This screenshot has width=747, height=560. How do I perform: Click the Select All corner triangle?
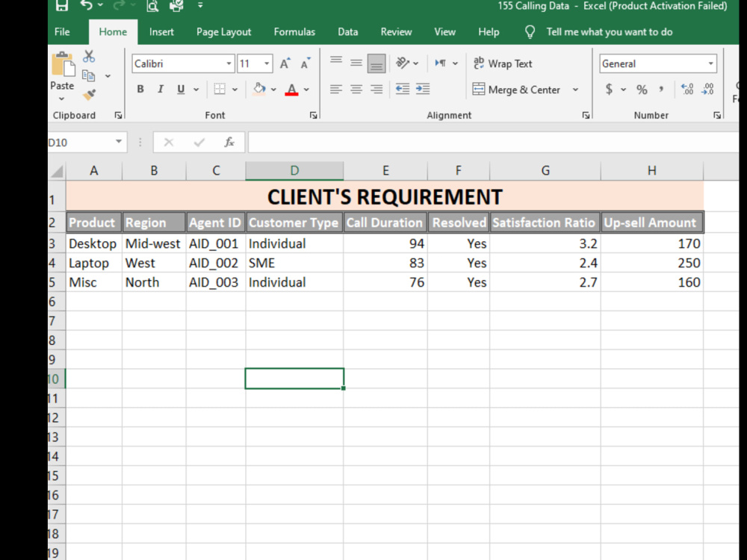click(x=57, y=171)
